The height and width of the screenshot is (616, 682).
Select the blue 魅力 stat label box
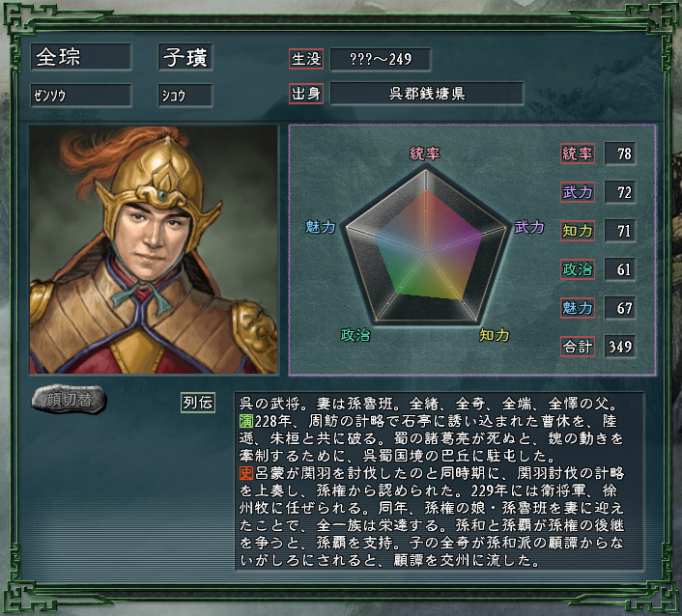coord(577,308)
